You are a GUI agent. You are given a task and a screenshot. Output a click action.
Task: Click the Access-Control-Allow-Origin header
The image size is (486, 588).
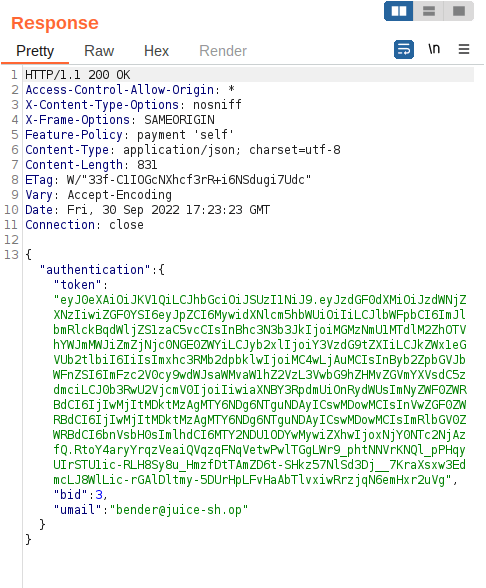click(x=130, y=90)
